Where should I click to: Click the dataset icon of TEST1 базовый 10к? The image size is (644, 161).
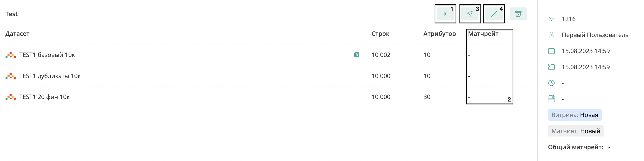(x=11, y=55)
